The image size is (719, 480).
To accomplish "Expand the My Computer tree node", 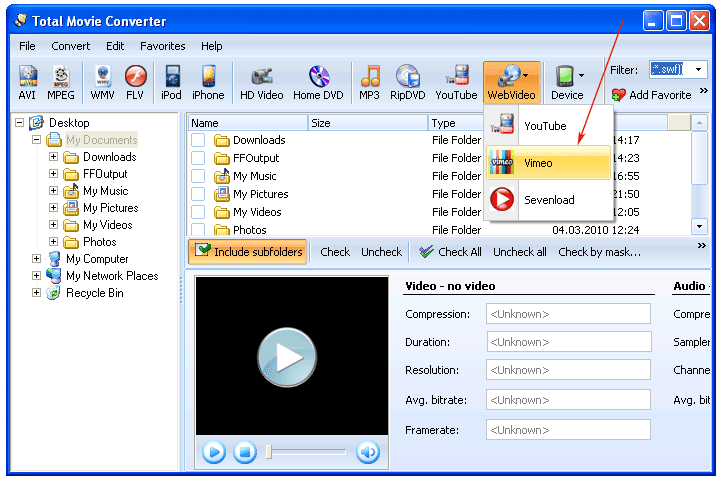I will 36,259.
